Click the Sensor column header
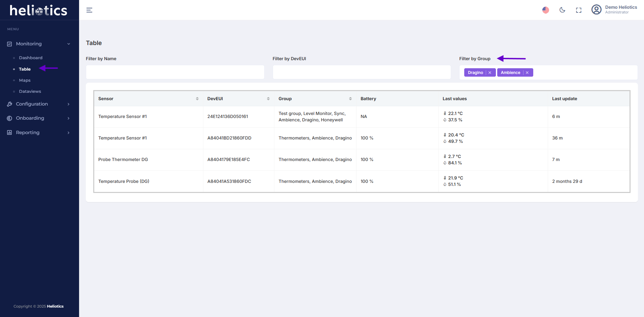 click(x=106, y=99)
